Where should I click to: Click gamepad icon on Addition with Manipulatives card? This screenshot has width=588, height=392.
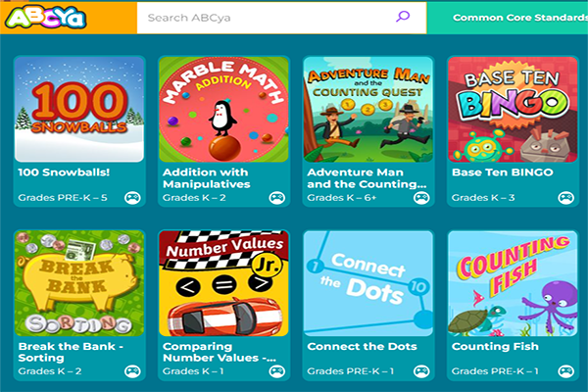(x=276, y=198)
